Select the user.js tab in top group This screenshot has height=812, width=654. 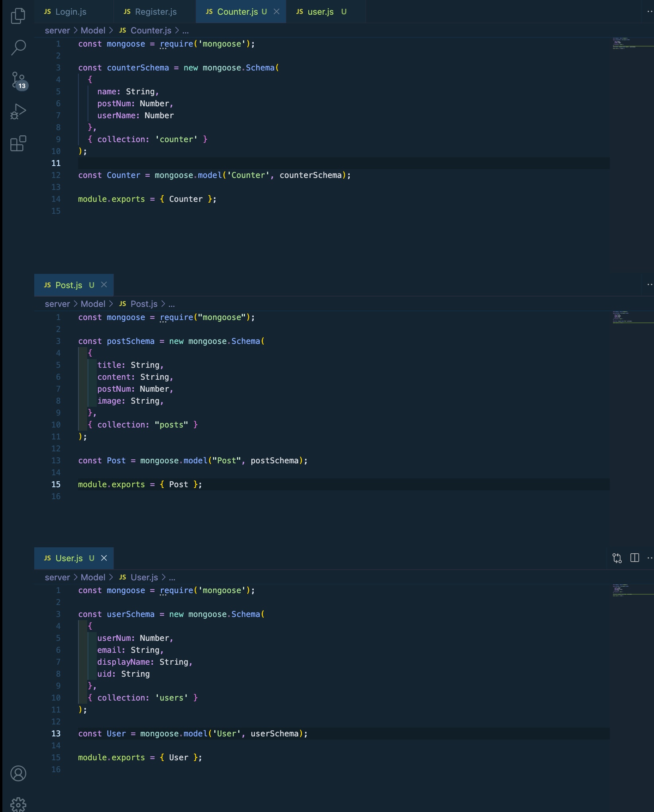[x=320, y=12]
